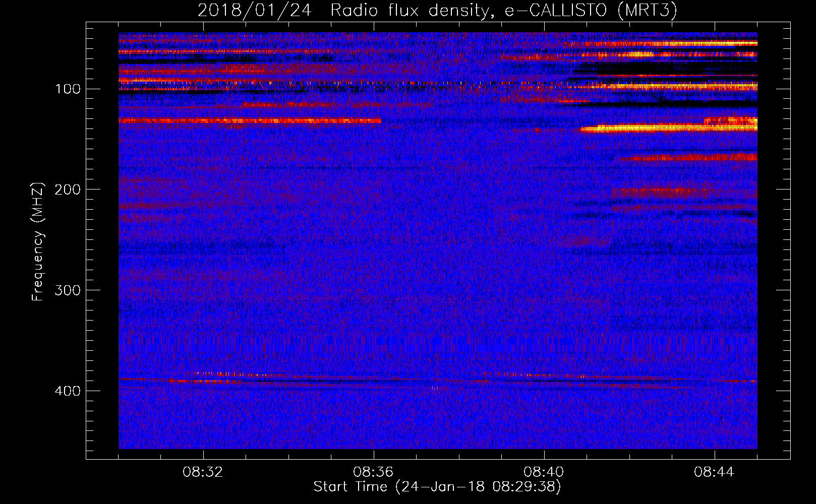
Task: Select the 200 frequency axis label
Action: [67, 190]
